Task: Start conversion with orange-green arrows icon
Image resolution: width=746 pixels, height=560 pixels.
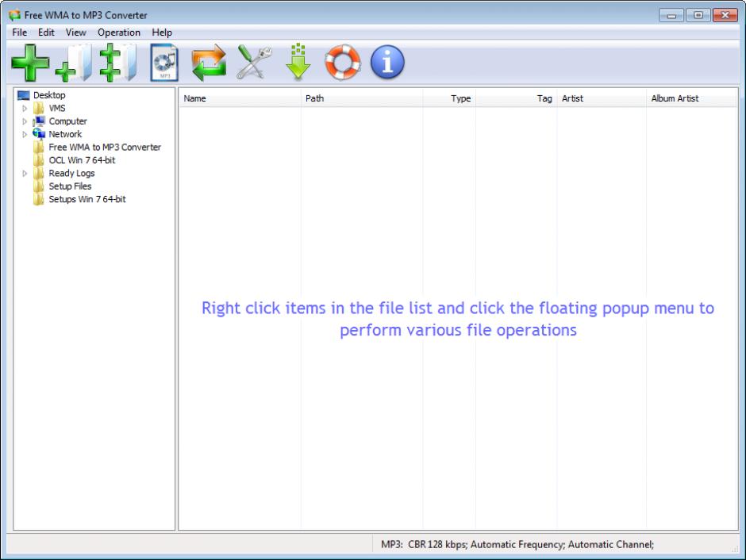Action: [x=209, y=63]
